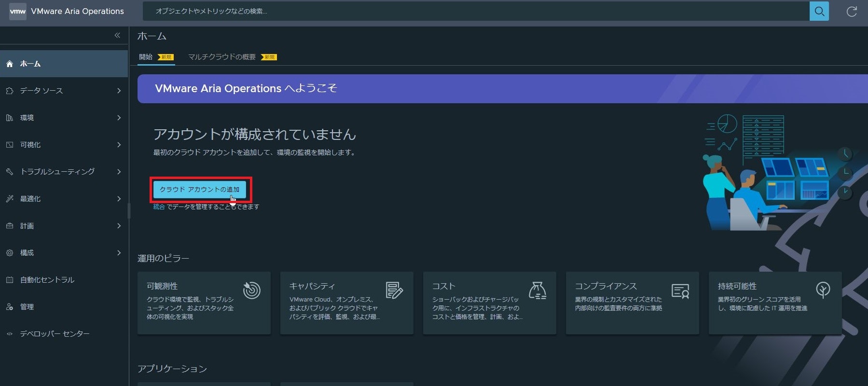This screenshot has width=868, height=386.
Task: Click the 可視化 sidebar icon
Action: [x=9, y=145]
